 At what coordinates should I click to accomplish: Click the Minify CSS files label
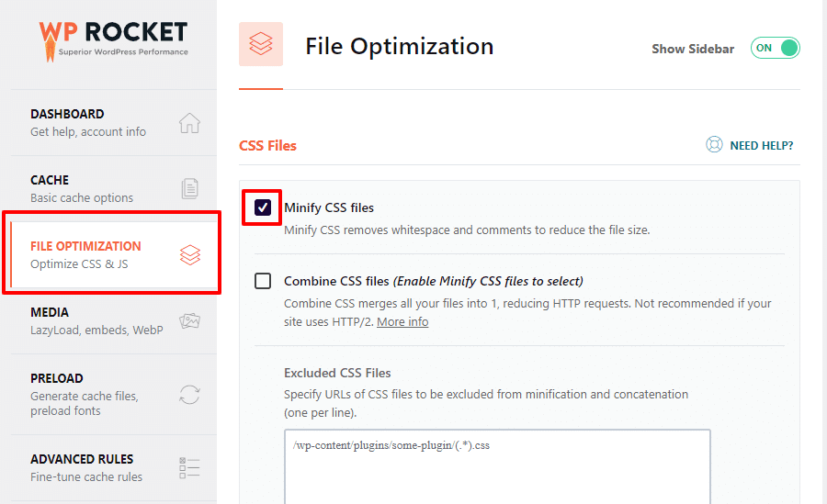[x=329, y=207]
